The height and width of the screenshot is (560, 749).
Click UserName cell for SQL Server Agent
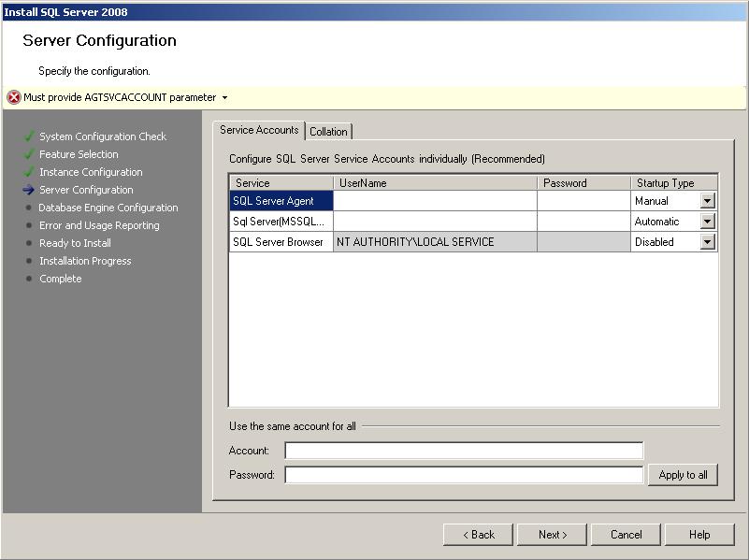tap(435, 201)
